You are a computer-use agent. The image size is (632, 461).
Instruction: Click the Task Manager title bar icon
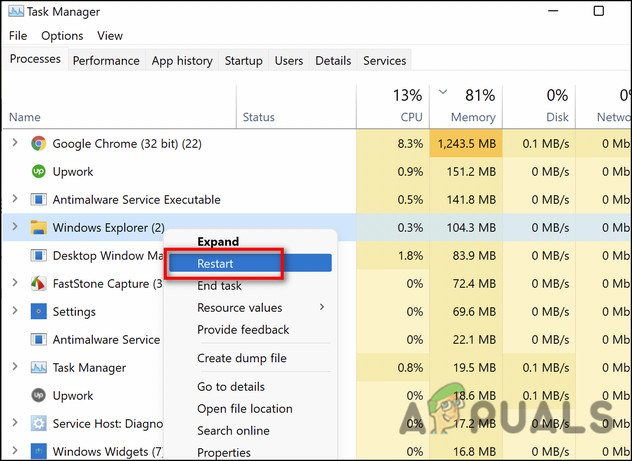coord(16,11)
